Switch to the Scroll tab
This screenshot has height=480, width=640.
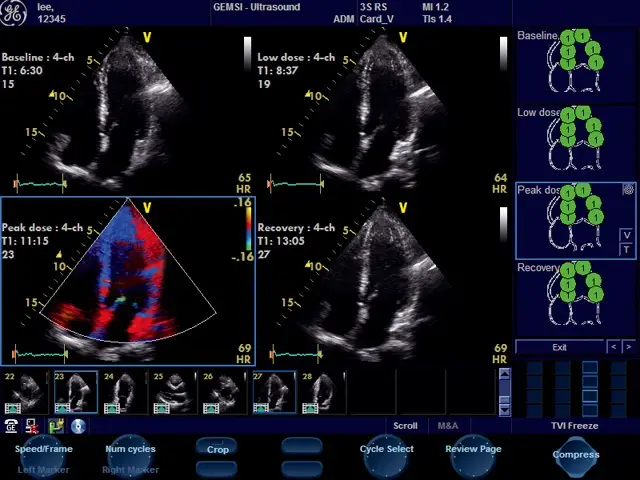(x=405, y=425)
